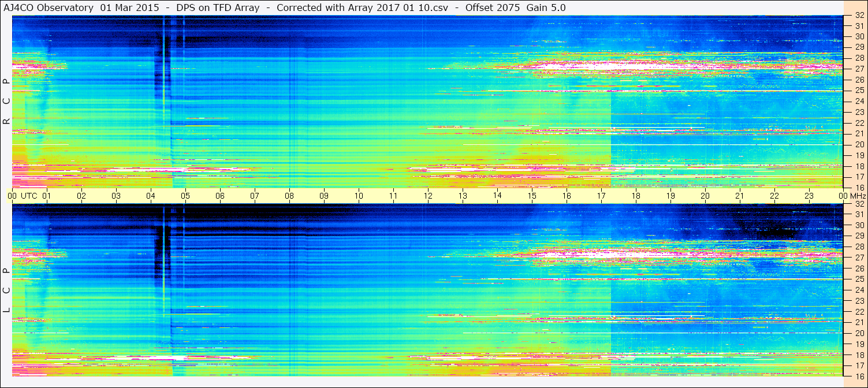Select the 14 hour marker on time axis
The height and width of the screenshot is (388, 868).
(497, 196)
